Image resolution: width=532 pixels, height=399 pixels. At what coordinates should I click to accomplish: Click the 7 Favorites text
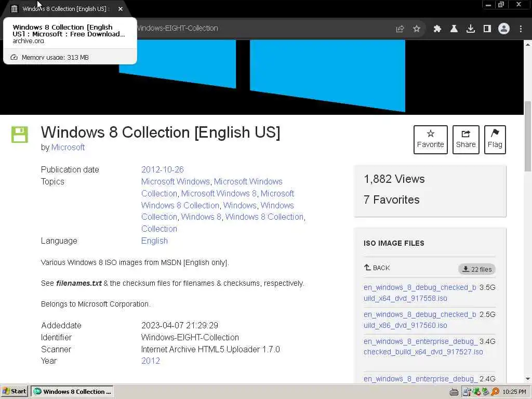coord(392,199)
